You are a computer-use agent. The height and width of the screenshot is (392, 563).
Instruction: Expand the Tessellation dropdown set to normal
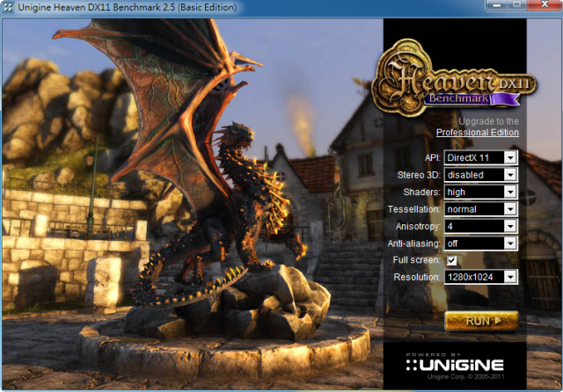[x=481, y=209]
